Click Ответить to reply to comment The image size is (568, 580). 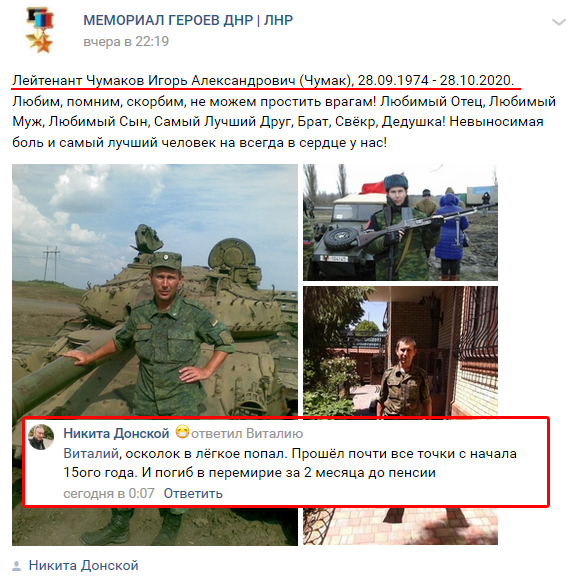(193, 493)
